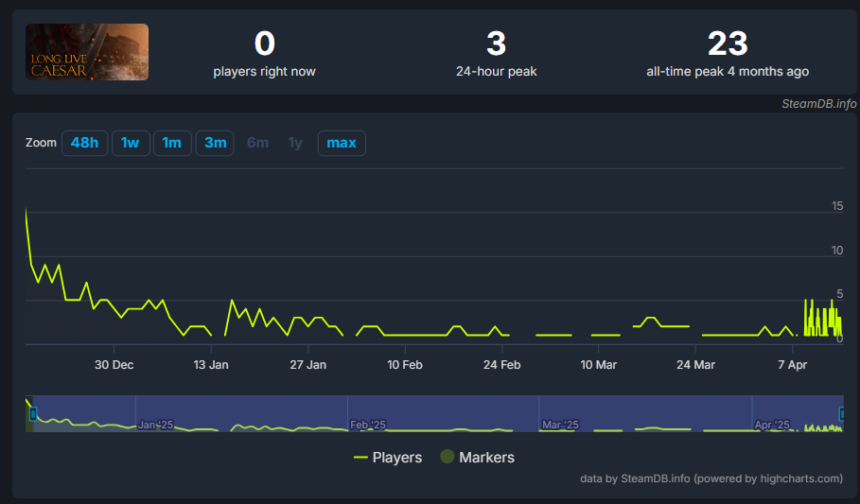Click the 24-hour peak value 3
This screenshot has height=504, width=860.
[497, 43]
